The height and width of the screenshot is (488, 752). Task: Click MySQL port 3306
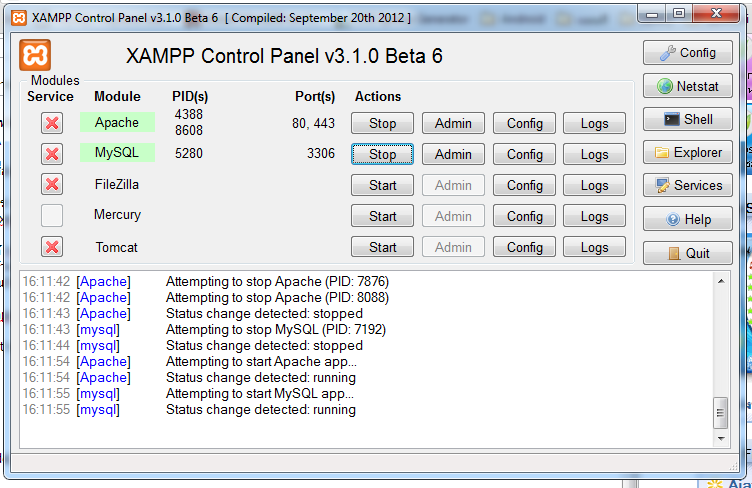[x=321, y=153]
